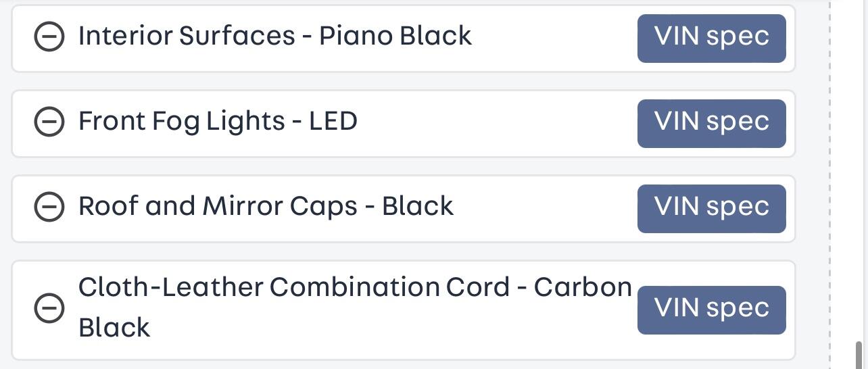
Task: Click VIN spec button for Interior Surfaces
Action: pos(711,38)
